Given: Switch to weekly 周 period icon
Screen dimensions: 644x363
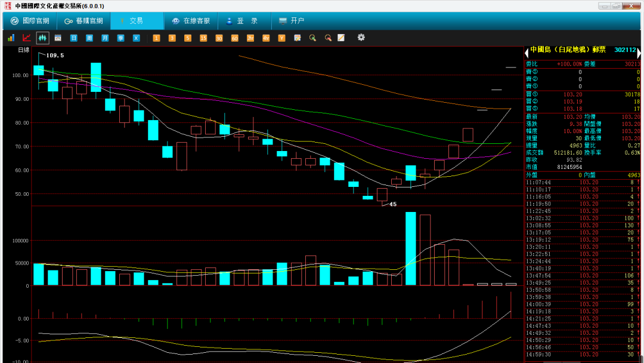Looking at the screenshot, I should click(89, 38).
